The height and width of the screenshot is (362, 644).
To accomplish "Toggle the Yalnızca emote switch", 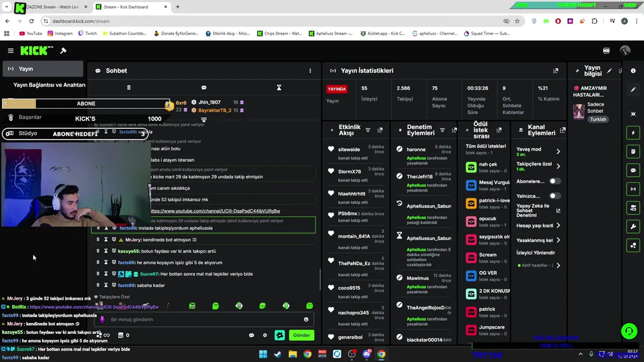I will tap(554, 196).
